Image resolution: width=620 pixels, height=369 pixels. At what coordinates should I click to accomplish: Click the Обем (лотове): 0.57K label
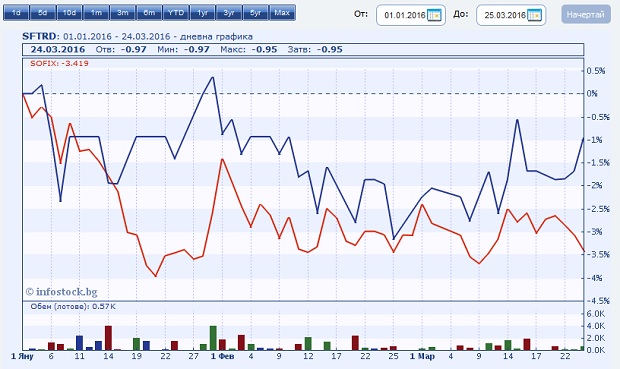pos(73,306)
